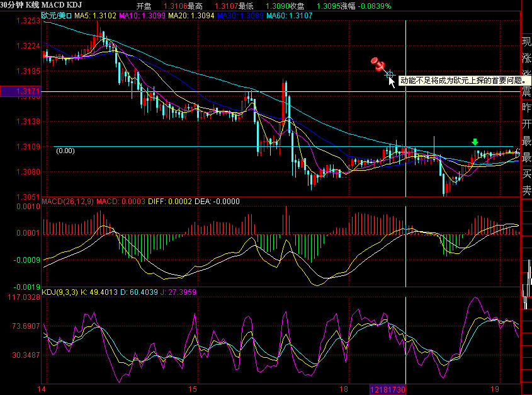
Task: Click the closing price value 1.3095
Action: point(328,6)
